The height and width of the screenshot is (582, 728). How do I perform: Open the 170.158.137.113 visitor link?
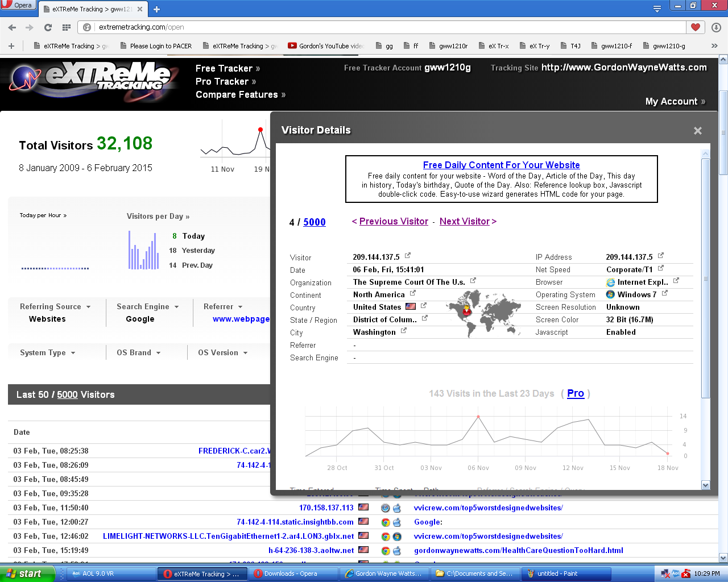pyautogui.click(x=326, y=508)
